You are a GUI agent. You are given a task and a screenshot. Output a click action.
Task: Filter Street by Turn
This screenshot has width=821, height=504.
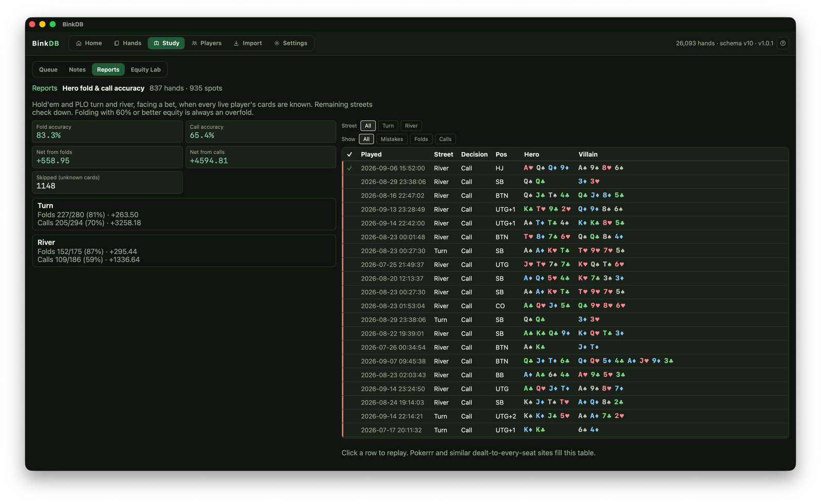tap(388, 126)
